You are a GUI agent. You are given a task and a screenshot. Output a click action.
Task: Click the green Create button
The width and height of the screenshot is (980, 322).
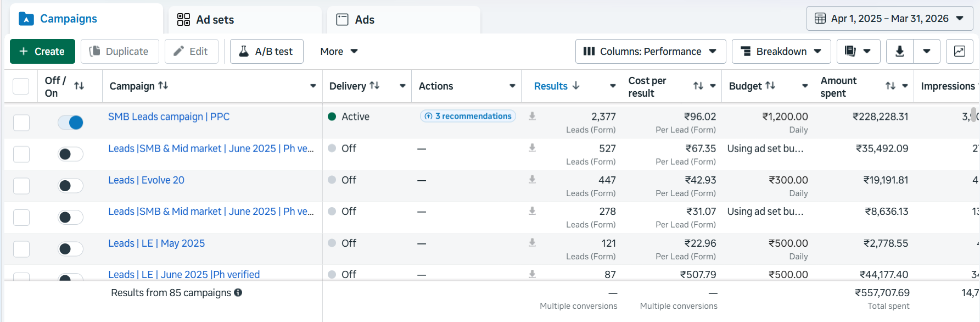coord(42,51)
